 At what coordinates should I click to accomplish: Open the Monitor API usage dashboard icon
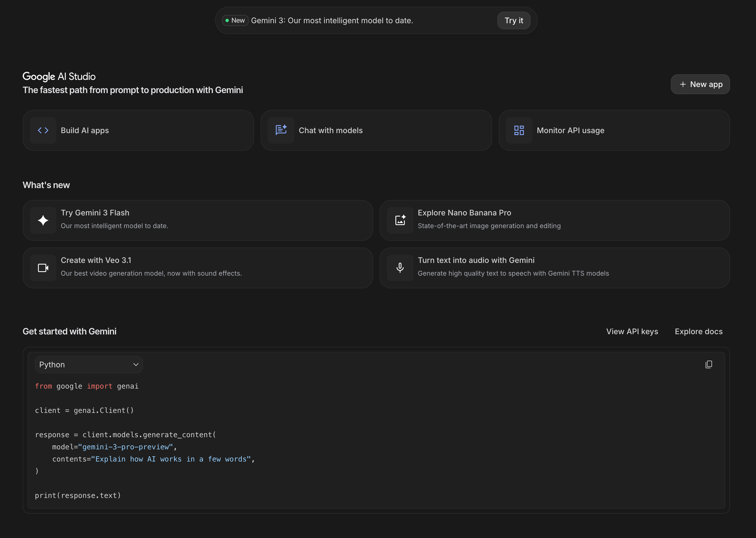point(519,130)
